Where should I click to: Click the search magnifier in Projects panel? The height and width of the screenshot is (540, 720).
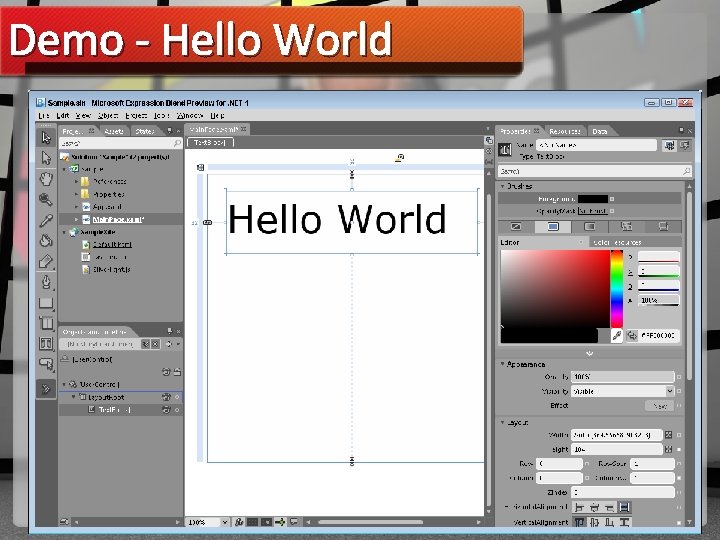pyautogui.click(x=178, y=143)
